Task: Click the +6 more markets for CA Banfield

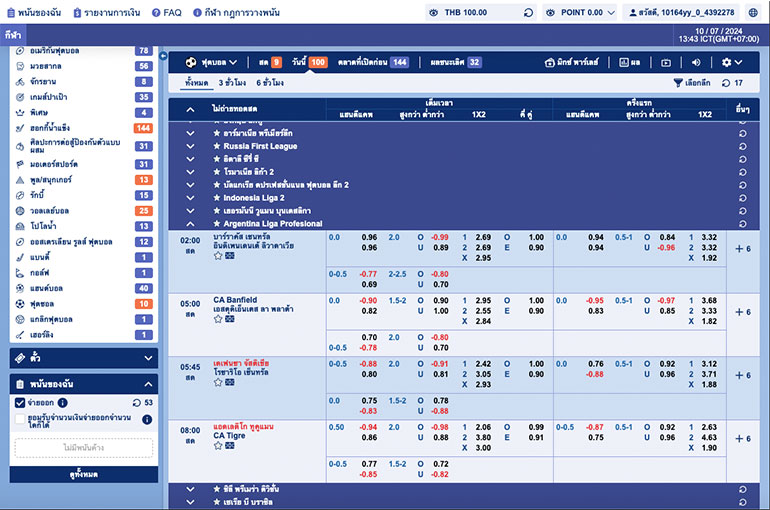Action: pyautogui.click(x=742, y=312)
